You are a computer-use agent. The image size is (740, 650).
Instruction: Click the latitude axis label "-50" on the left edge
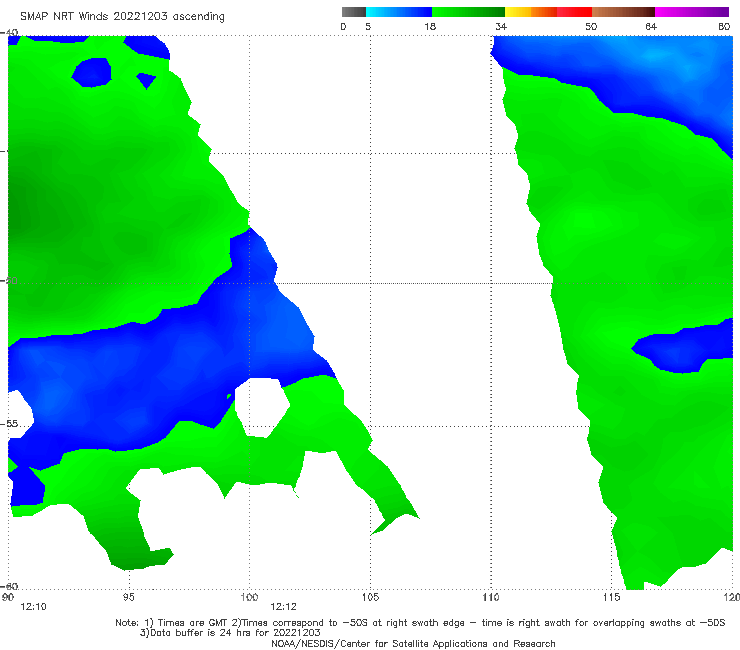coord(9,281)
